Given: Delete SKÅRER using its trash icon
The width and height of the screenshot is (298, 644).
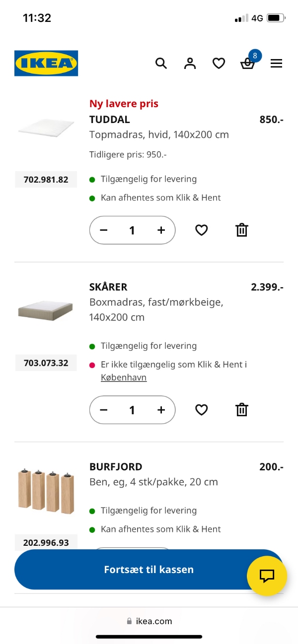Looking at the screenshot, I should (x=241, y=410).
